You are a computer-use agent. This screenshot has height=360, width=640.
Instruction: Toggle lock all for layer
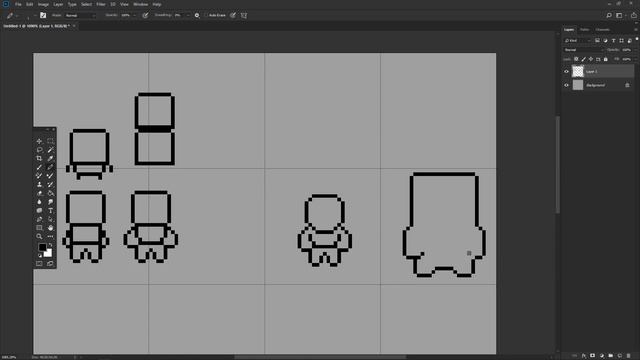coord(606,59)
